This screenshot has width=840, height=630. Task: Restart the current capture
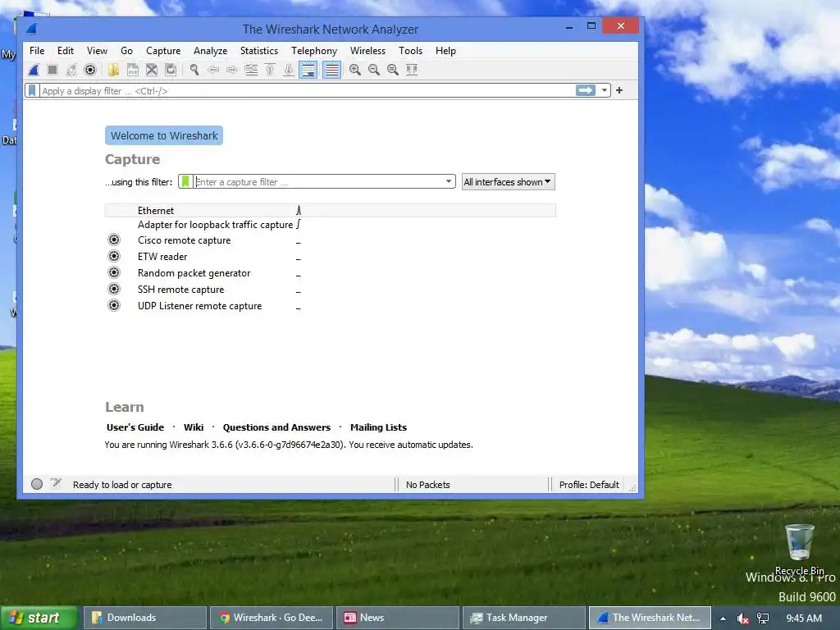click(71, 70)
